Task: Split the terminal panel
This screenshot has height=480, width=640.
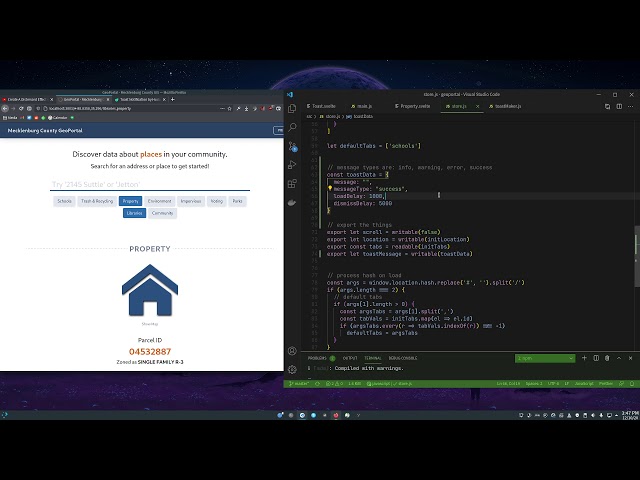Action: point(596,358)
